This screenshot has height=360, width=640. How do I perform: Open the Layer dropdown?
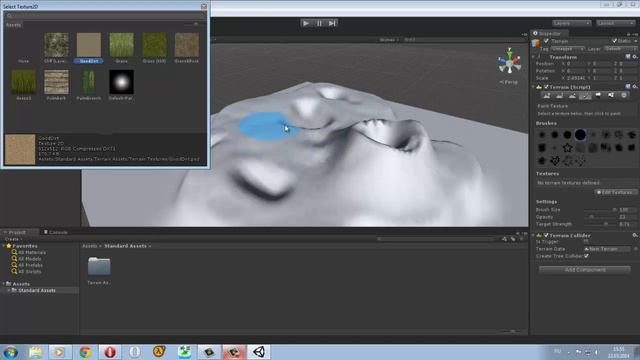(x=620, y=49)
